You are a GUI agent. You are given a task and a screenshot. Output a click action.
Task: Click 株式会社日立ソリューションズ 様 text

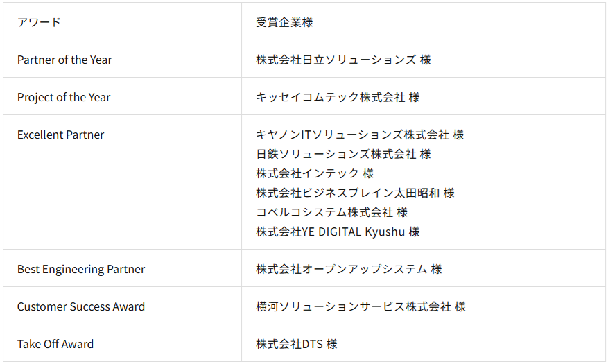tap(343, 60)
